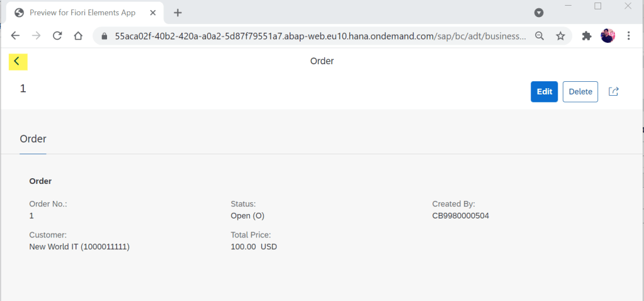Viewport: 644px width, 301px height.
Task: Open the tab search dropdown arrow
Action: (539, 13)
